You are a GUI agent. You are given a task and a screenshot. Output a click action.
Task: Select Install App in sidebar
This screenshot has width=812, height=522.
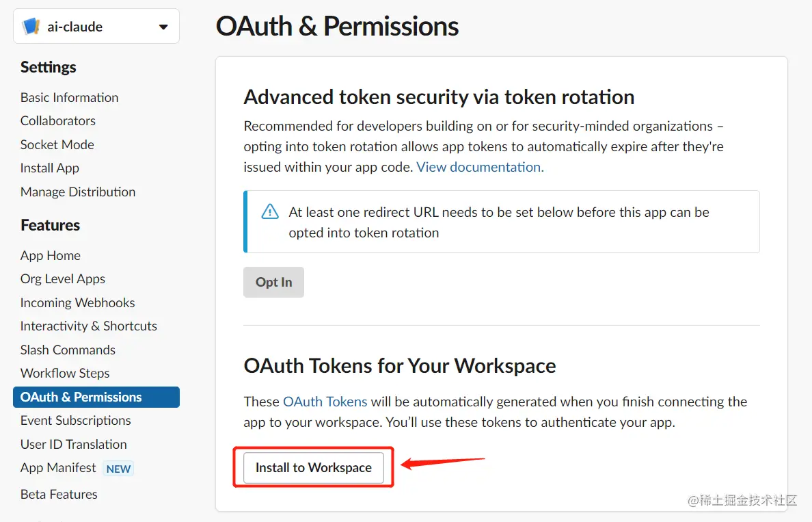pyautogui.click(x=50, y=168)
